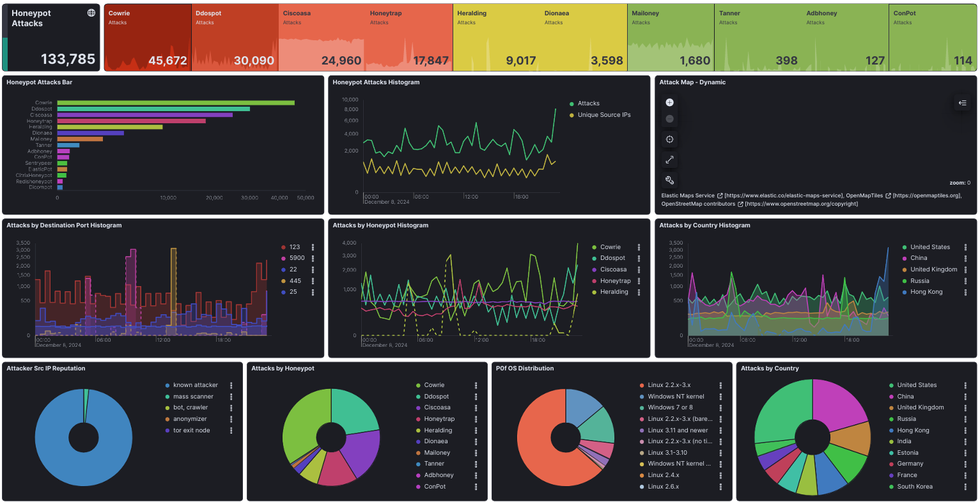Click the fit-to-data-bounds crosshair map icon
This screenshot has width=980, height=502.
coord(669,139)
